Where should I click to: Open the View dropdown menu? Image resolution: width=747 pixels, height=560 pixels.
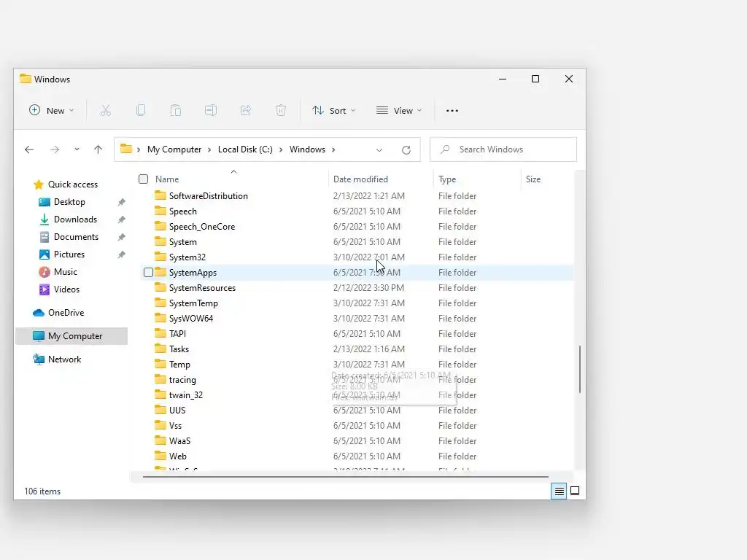tap(399, 111)
